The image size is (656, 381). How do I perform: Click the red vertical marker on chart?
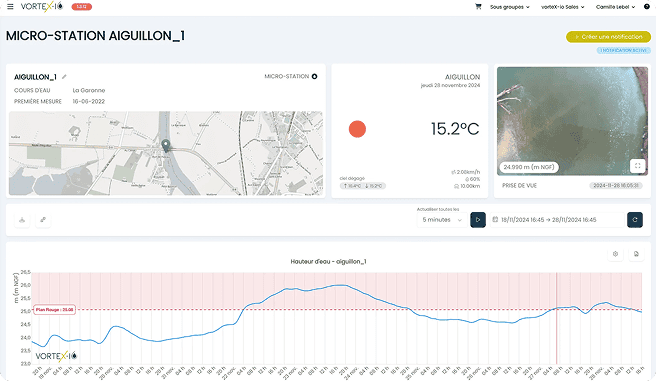[x=556, y=318]
